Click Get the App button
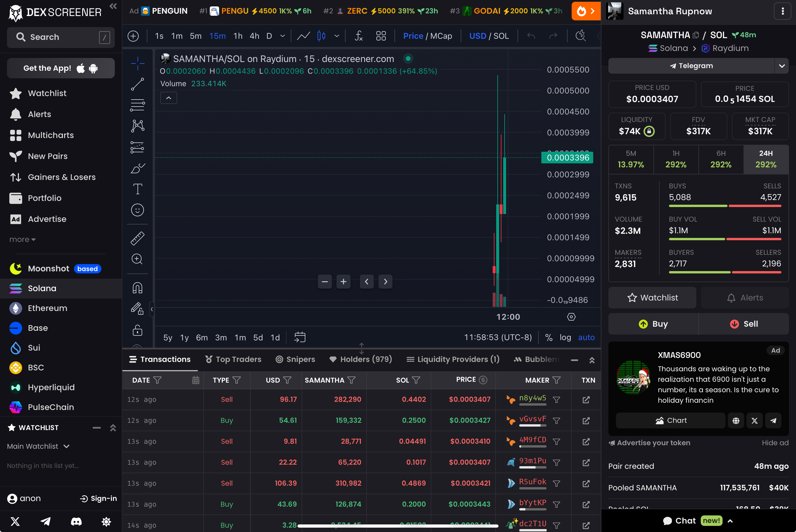This screenshot has height=532, width=796. 61,68
